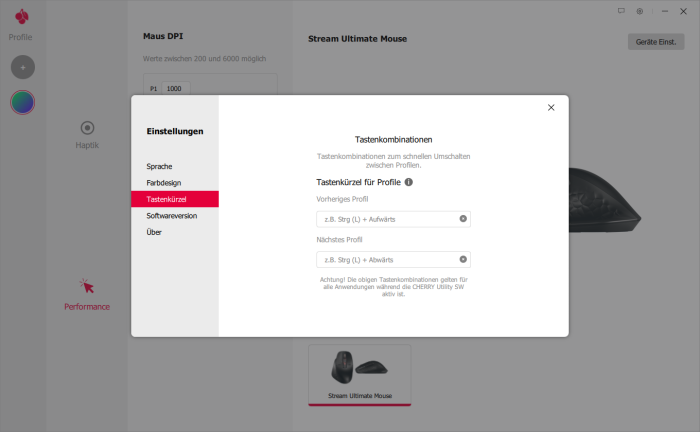Select the Stream Ultimate Mouse device thumbnail
This screenshot has height=432, width=700.
tap(359, 375)
